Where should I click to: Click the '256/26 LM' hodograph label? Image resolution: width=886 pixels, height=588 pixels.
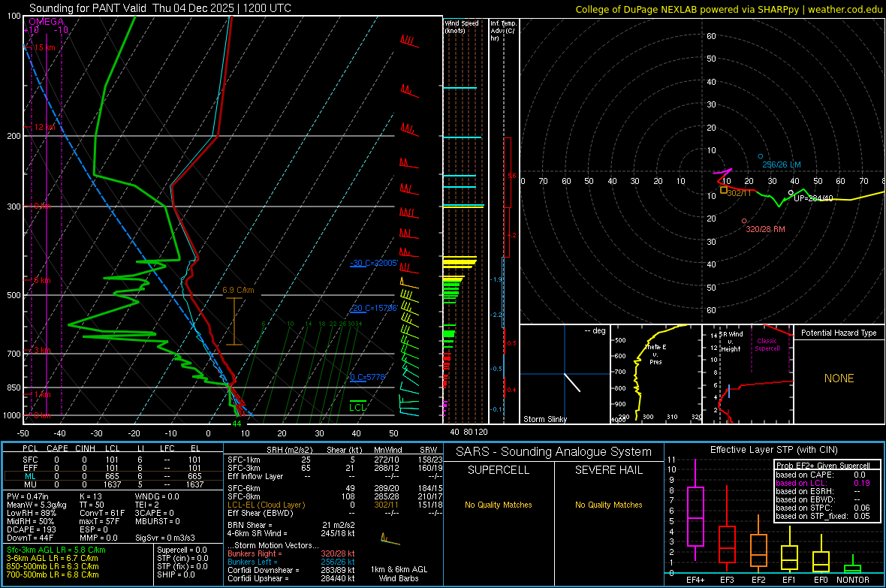coord(782,164)
